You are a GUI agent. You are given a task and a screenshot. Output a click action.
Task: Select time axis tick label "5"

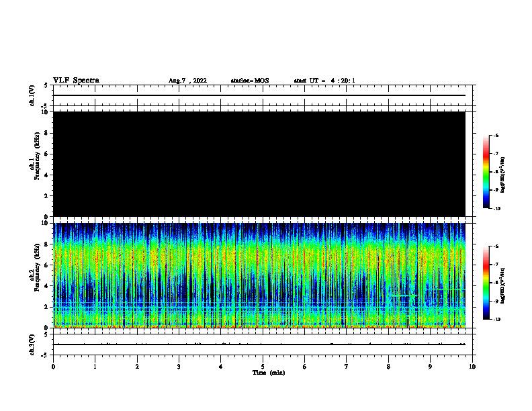263,367
